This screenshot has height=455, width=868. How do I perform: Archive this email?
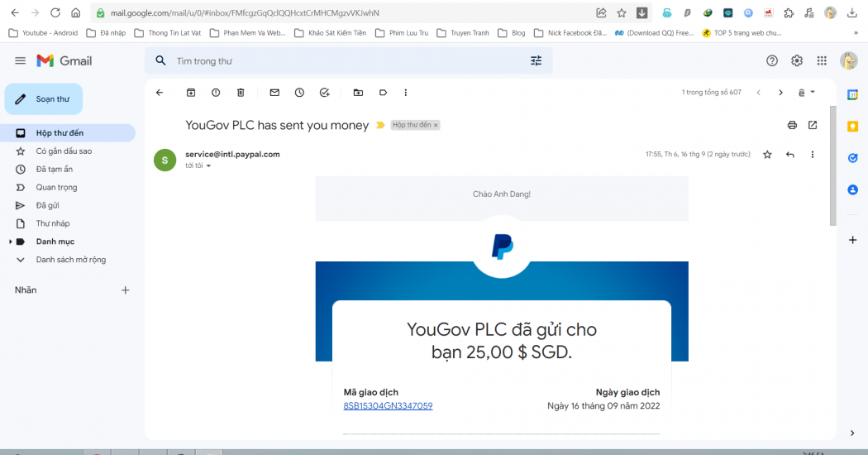click(x=191, y=93)
